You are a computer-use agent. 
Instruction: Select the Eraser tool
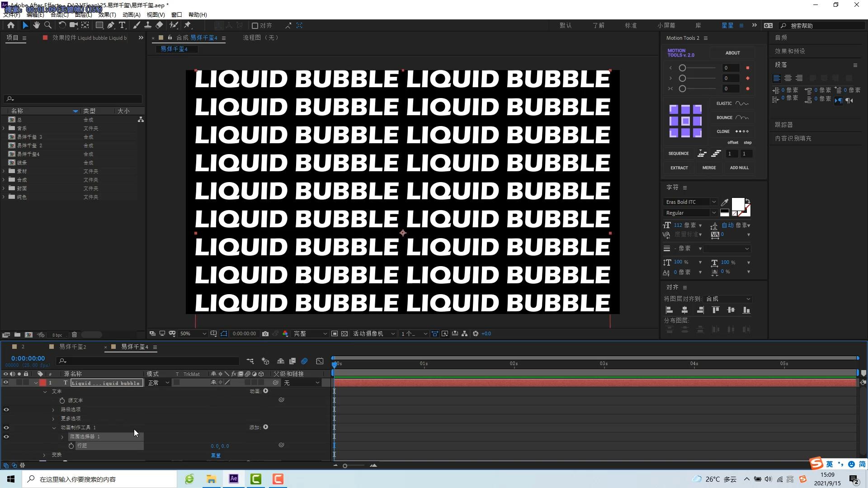pyautogui.click(x=159, y=25)
